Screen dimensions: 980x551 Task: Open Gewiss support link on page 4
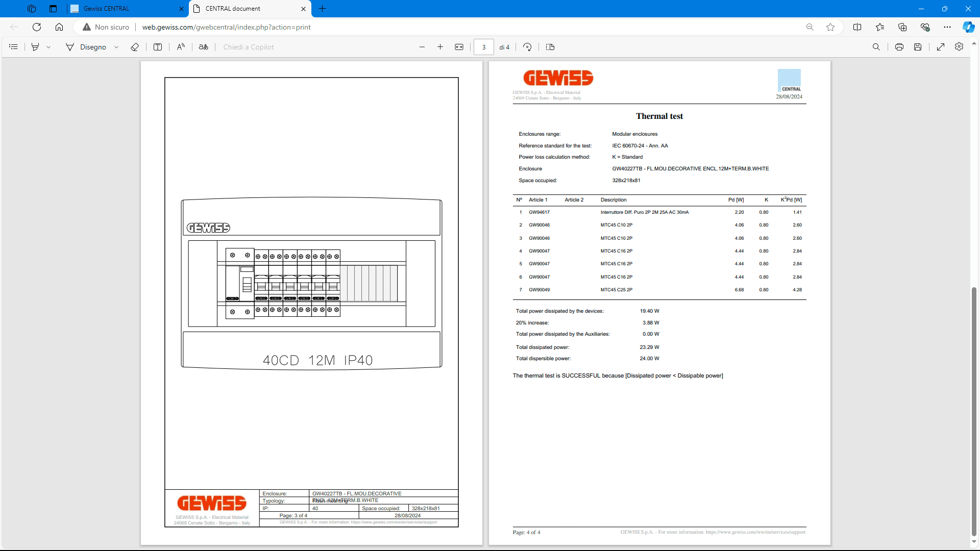pos(755,532)
